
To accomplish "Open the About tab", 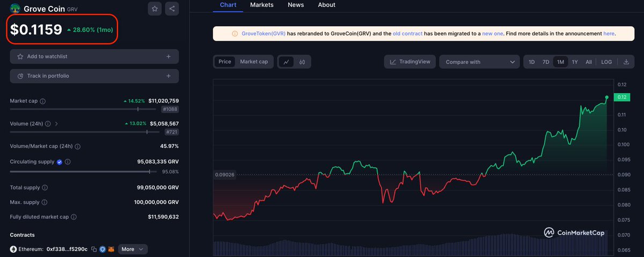I will [x=327, y=5].
